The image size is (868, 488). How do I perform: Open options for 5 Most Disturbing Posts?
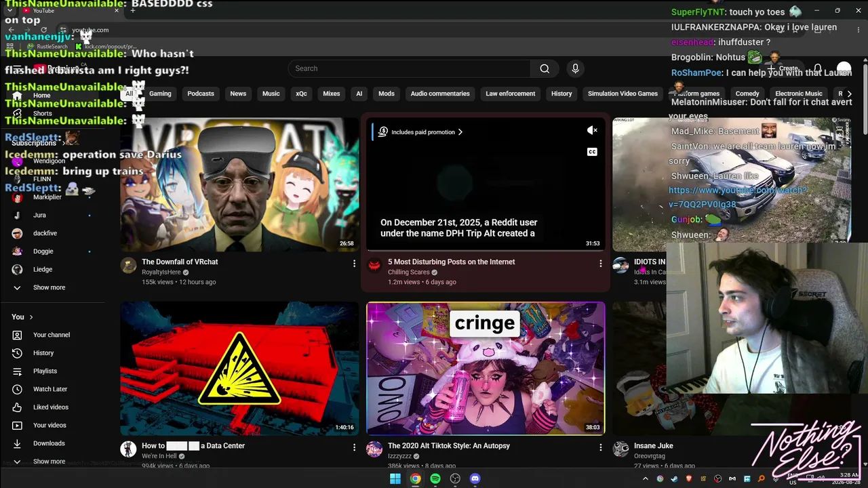click(600, 263)
